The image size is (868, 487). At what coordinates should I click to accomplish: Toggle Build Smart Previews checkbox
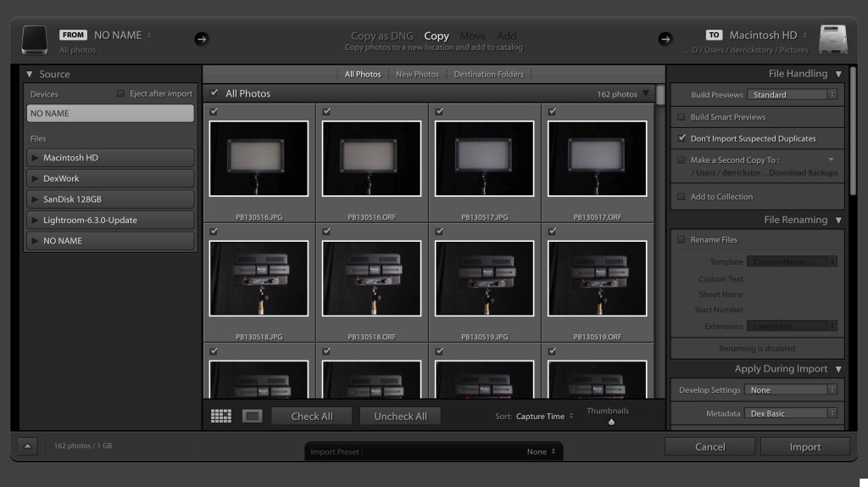pos(682,117)
